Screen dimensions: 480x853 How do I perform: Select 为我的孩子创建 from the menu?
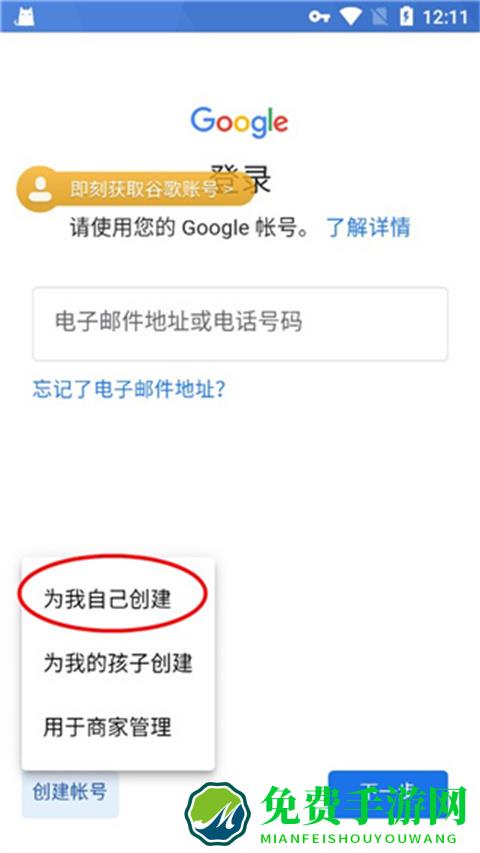tap(118, 663)
